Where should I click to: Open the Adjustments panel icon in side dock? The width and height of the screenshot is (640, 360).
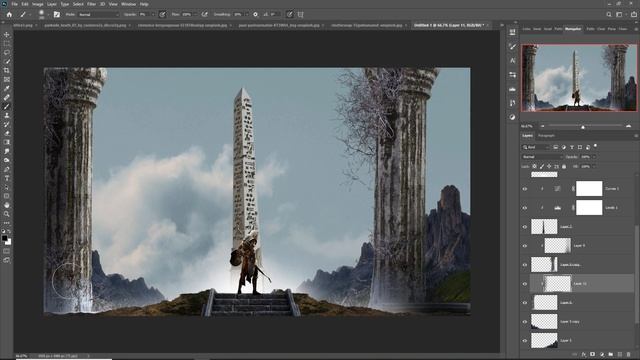click(x=513, y=117)
